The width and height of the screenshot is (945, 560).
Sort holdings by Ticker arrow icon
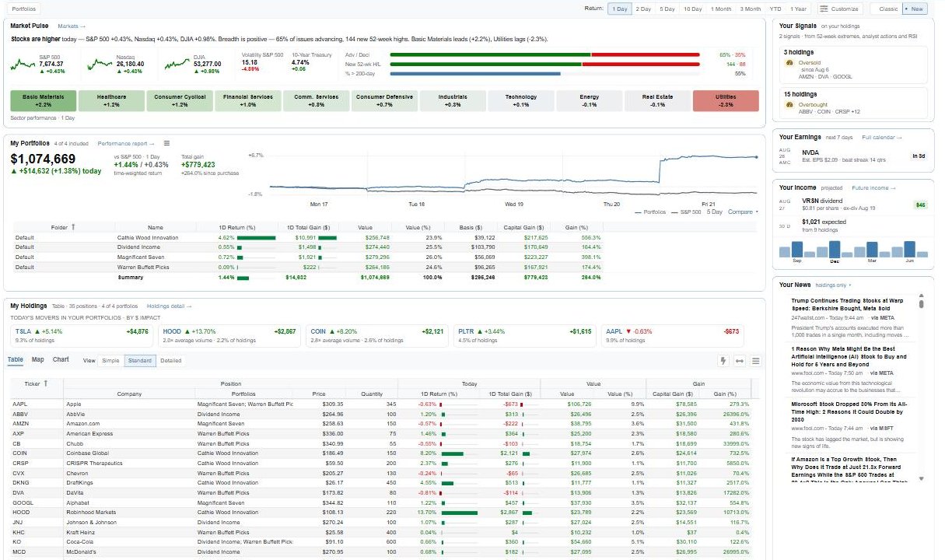[47, 383]
